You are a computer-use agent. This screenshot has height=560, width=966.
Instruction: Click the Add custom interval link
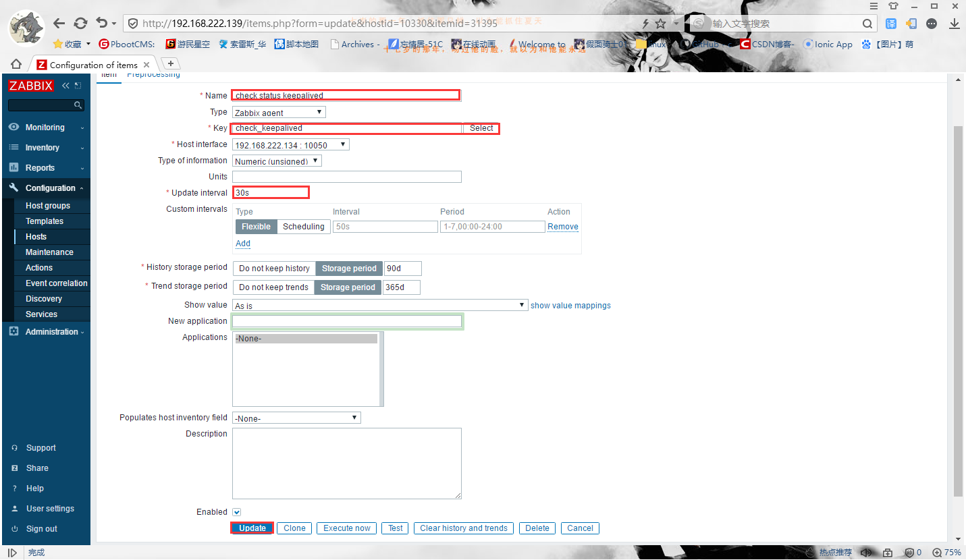click(243, 244)
